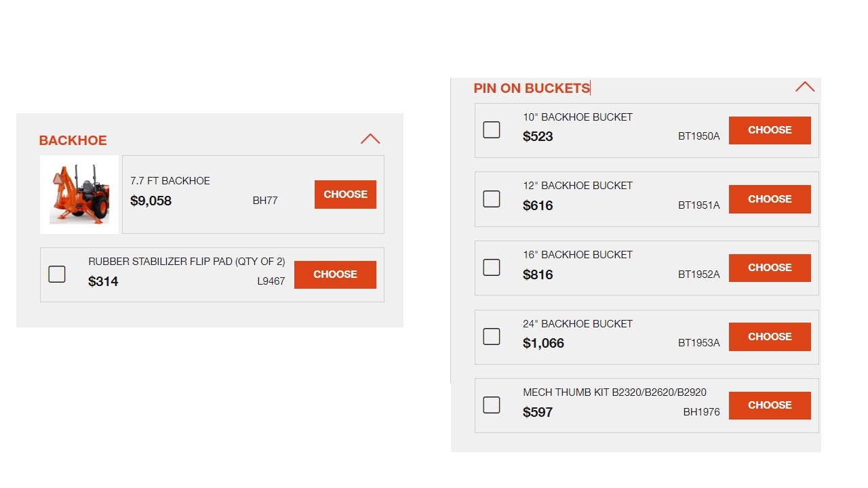
Task: Choose the 10" Backhoe Bucket BT1950A
Action: [770, 130]
